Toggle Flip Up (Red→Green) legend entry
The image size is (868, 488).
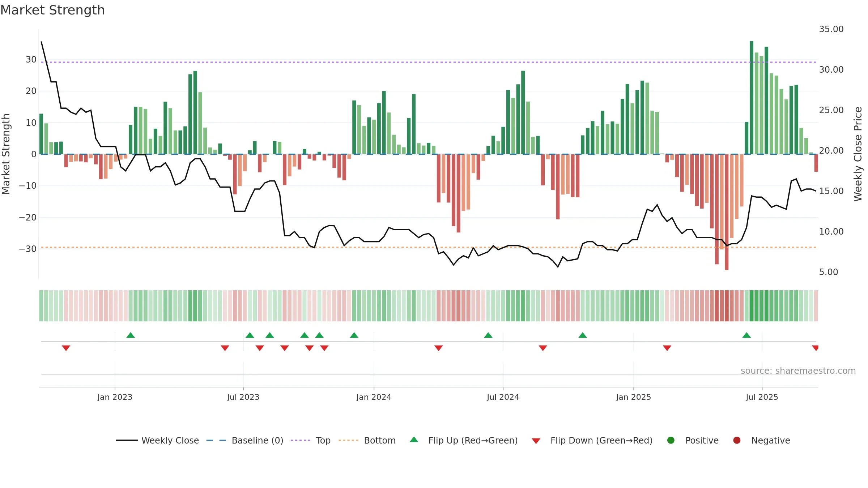[464, 440]
